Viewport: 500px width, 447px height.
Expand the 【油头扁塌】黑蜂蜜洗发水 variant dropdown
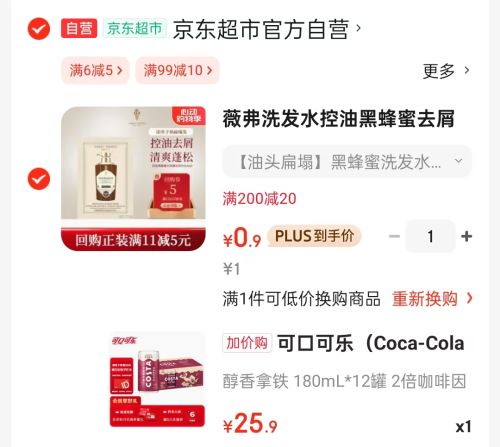(x=347, y=162)
